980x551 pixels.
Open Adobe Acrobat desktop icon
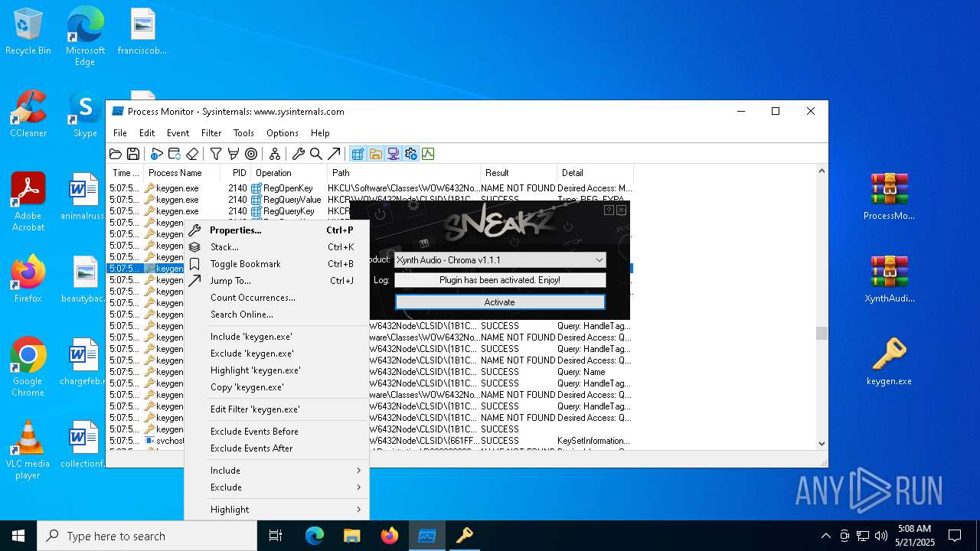tap(28, 202)
